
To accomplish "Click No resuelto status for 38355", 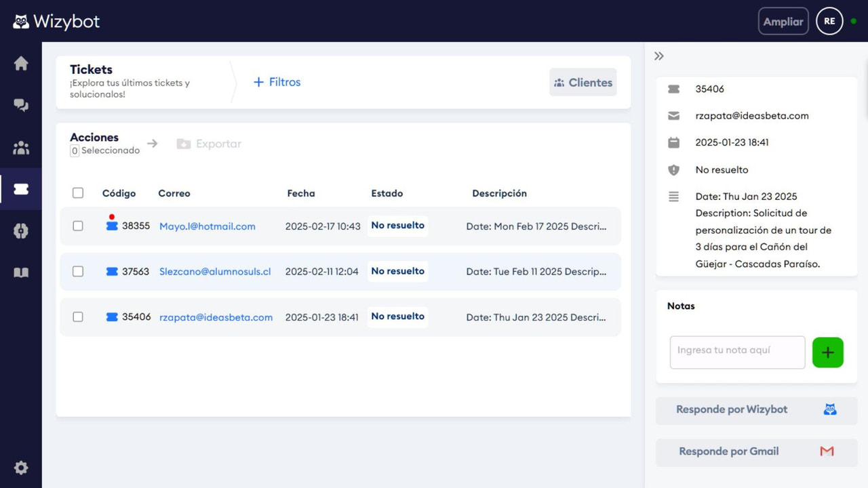I will click(x=397, y=226).
